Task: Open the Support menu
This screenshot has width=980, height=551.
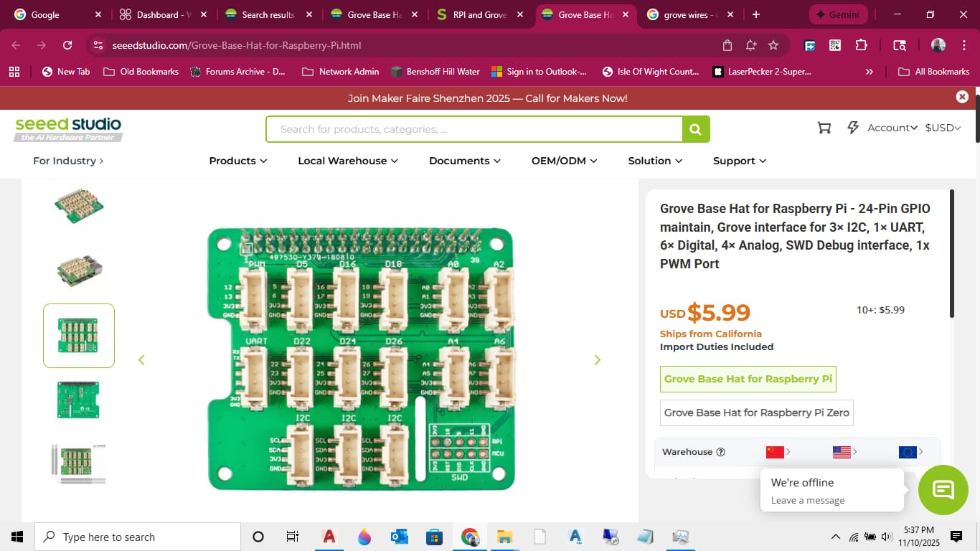Action: pyautogui.click(x=739, y=161)
